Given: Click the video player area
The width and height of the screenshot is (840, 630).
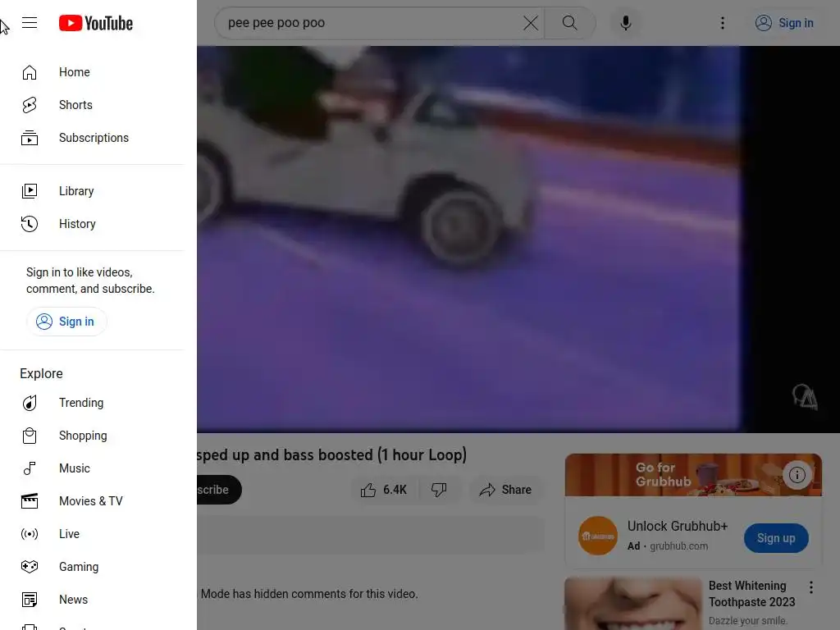Looking at the screenshot, I should pos(518,239).
